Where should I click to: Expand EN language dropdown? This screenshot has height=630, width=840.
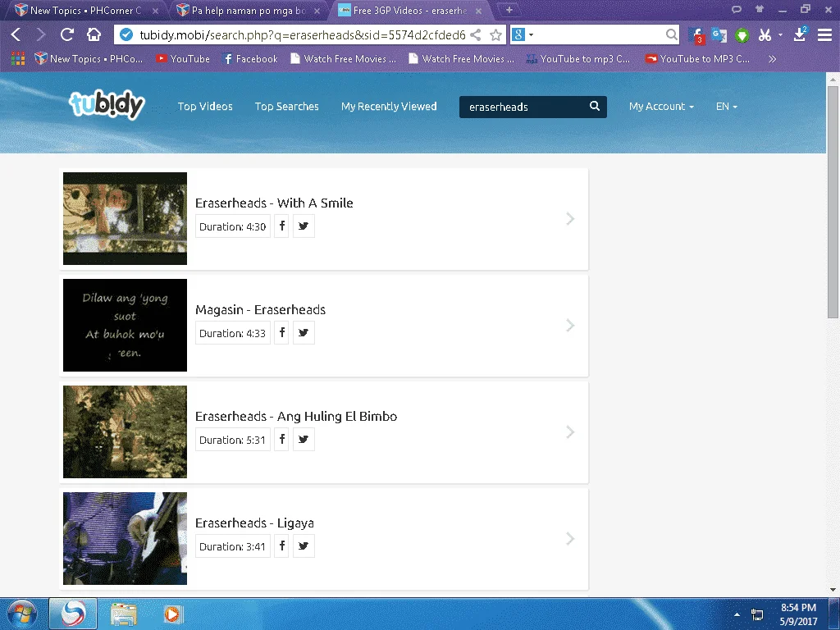(727, 107)
